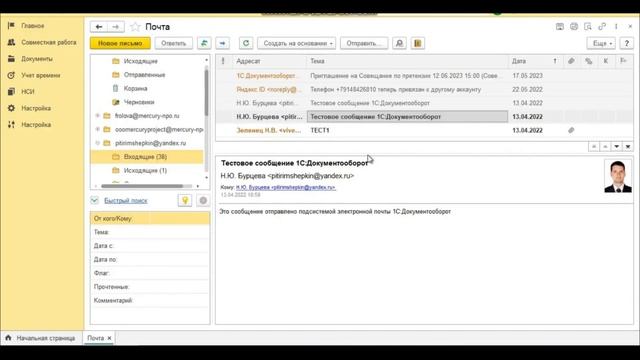Click the От кого/Кому search field
This screenshot has height=360, width=640.
pos(150,219)
